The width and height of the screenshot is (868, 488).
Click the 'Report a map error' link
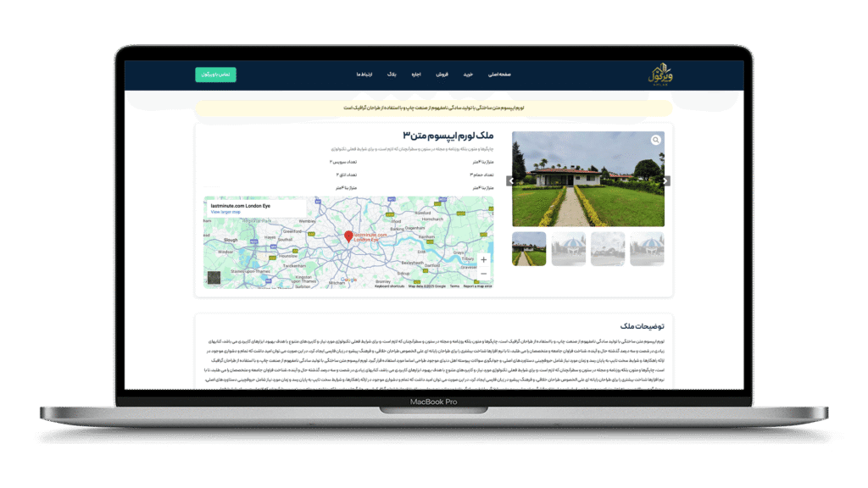[x=476, y=286]
